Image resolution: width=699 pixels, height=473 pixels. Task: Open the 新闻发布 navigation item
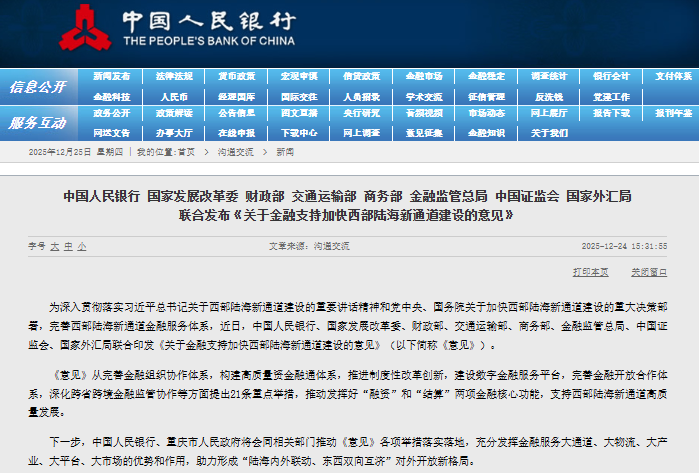(x=111, y=76)
